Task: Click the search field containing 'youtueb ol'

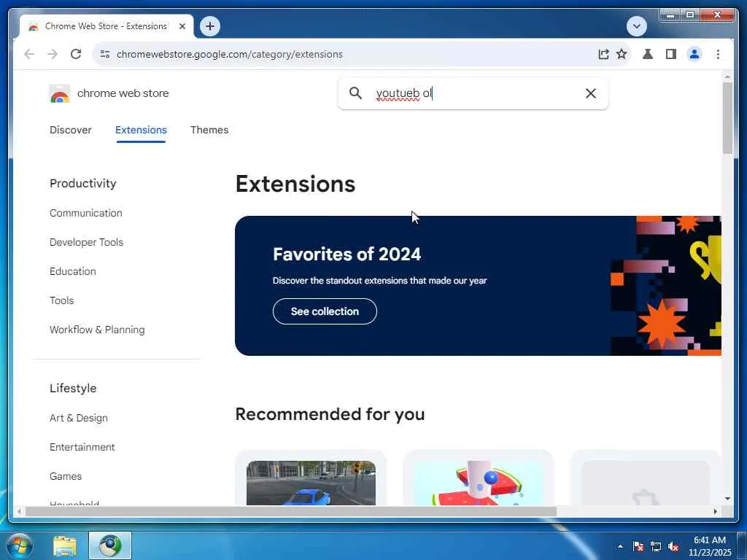Action: [x=473, y=93]
